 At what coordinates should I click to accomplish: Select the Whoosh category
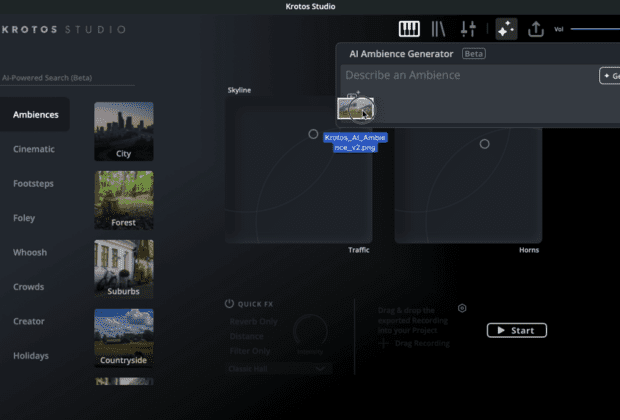pos(30,252)
